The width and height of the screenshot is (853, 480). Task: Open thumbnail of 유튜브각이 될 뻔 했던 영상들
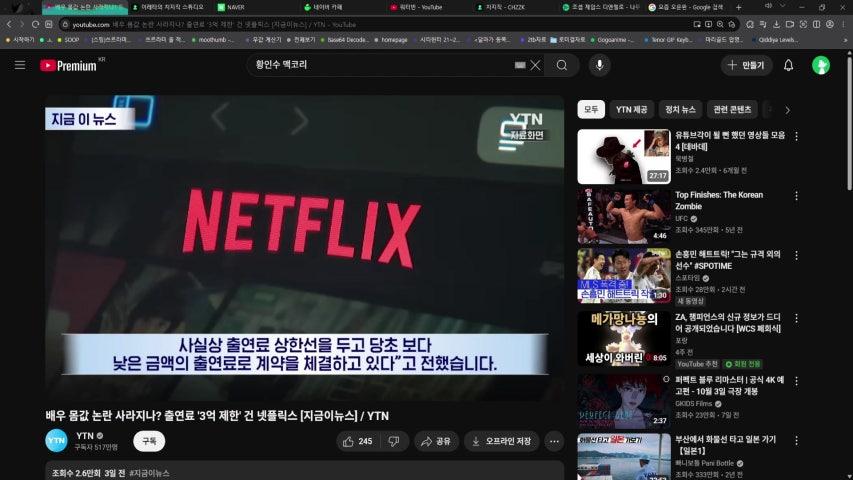pos(624,156)
